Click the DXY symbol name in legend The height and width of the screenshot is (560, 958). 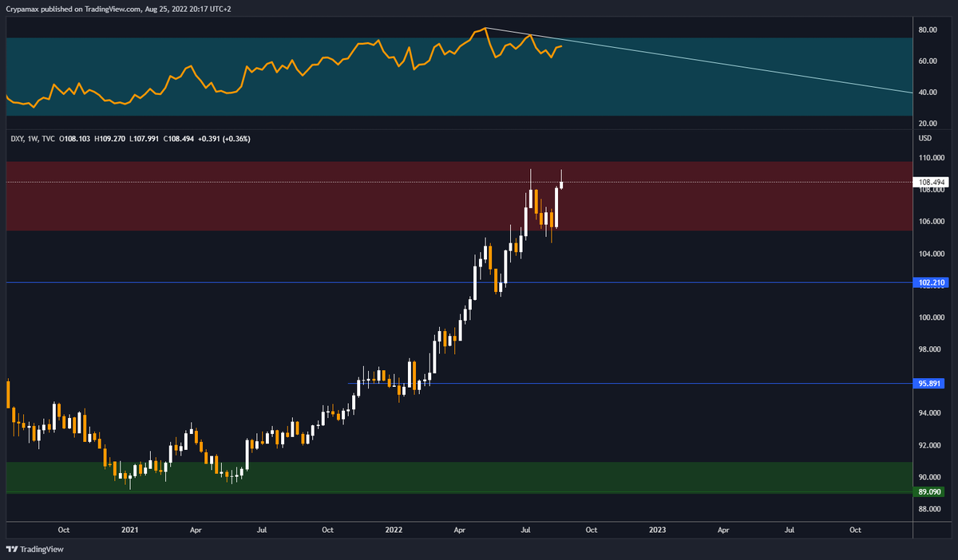click(x=17, y=139)
